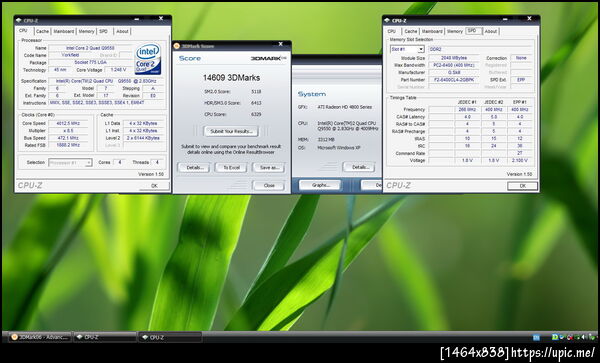
Task: Open the Mainboard tab in left CPU-Z window
Action: (x=64, y=31)
